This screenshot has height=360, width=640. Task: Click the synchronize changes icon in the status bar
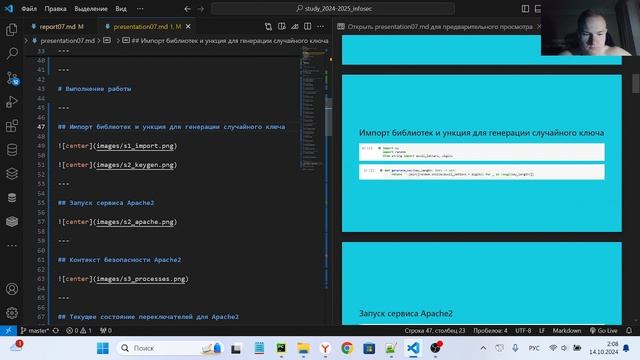pos(56,331)
